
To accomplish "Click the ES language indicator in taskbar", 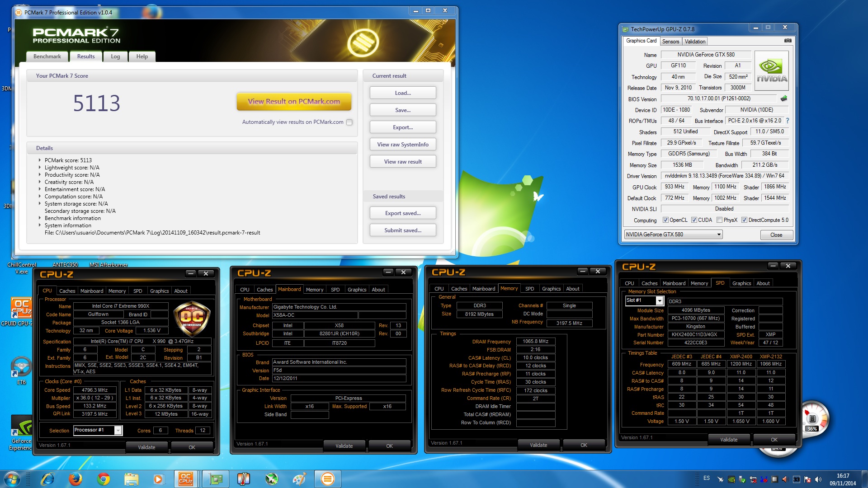I will click(x=707, y=478).
